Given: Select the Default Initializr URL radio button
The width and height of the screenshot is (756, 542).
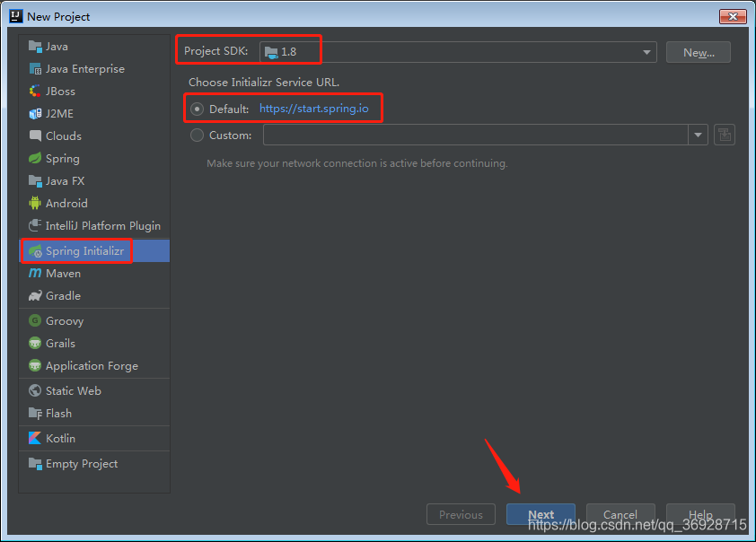Looking at the screenshot, I should [x=197, y=109].
